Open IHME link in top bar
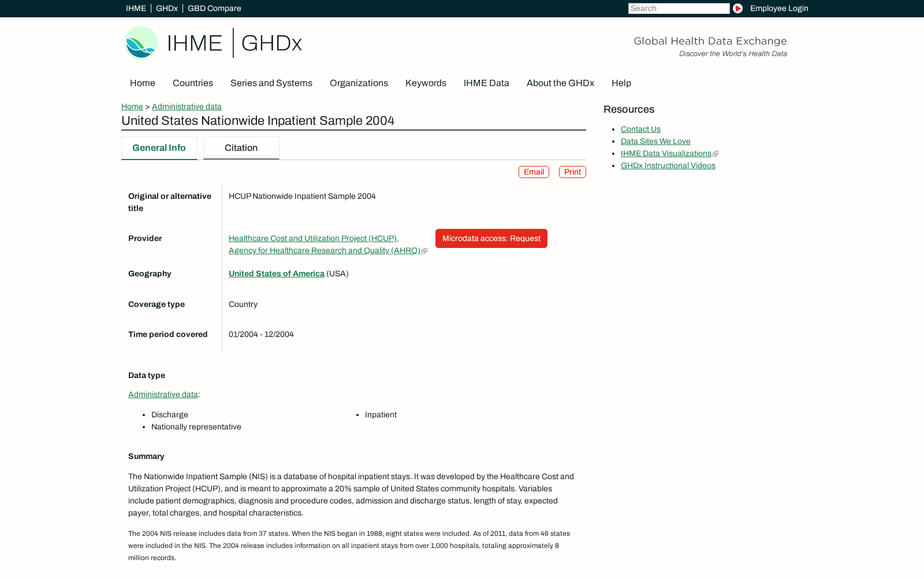 [x=136, y=8]
